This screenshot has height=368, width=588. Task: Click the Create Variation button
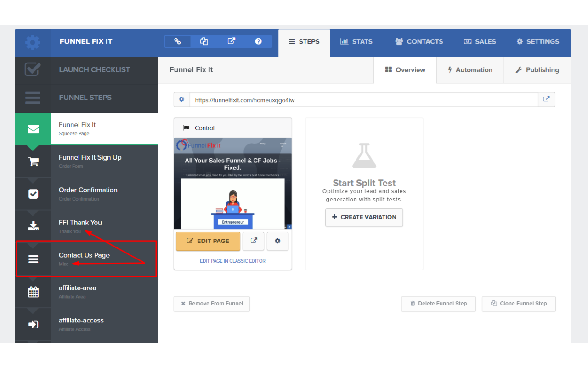click(x=364, y=217)
